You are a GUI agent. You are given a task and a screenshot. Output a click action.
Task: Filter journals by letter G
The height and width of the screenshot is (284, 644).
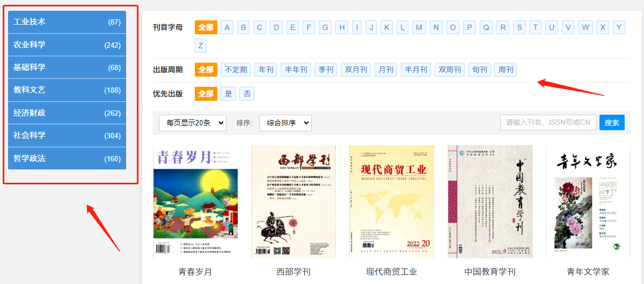[x=325, y=27]
